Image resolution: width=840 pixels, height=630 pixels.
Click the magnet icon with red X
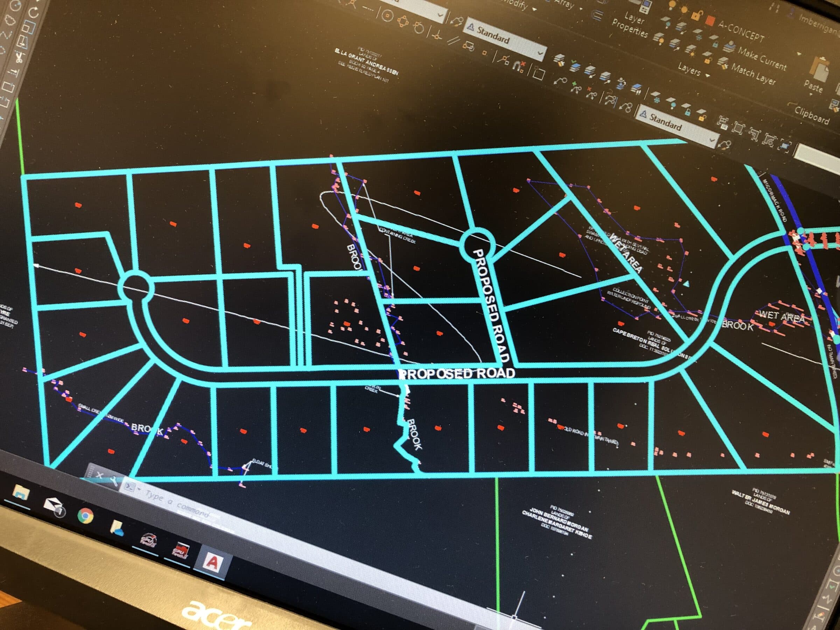[518, 66]
